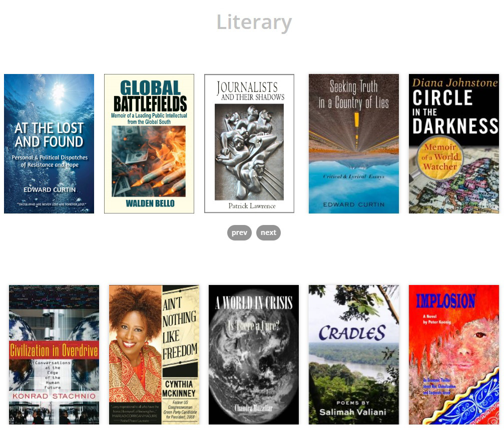View the Cradles poems book by Salimah Valiani
Image resolution: width=504 pixels, height=430 pixels.
click(x=353, y=354)
